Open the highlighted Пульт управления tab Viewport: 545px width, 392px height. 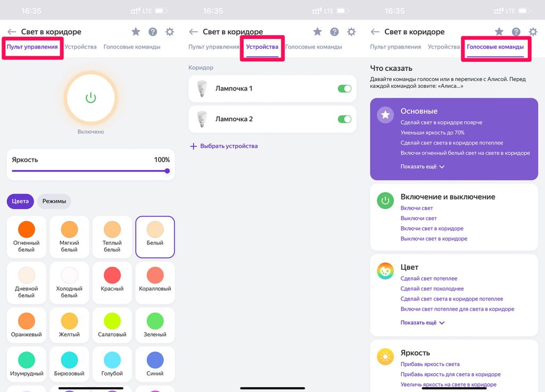pos(32,47)
